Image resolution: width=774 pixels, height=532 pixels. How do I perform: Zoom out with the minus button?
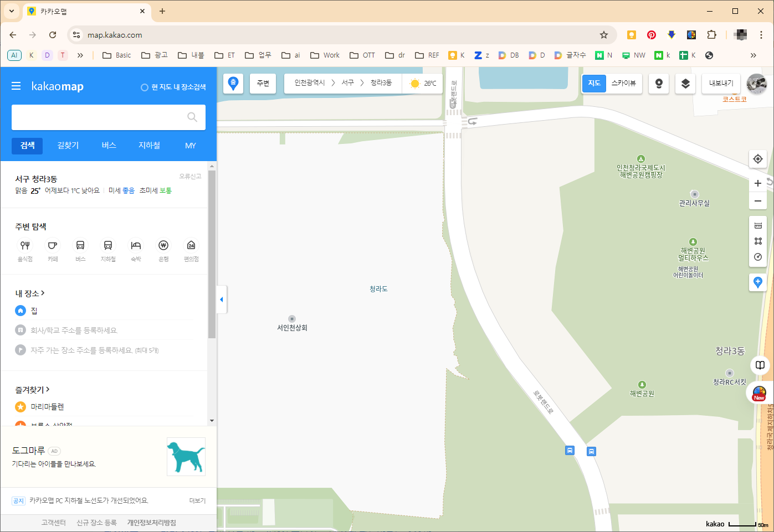[758, 201]
